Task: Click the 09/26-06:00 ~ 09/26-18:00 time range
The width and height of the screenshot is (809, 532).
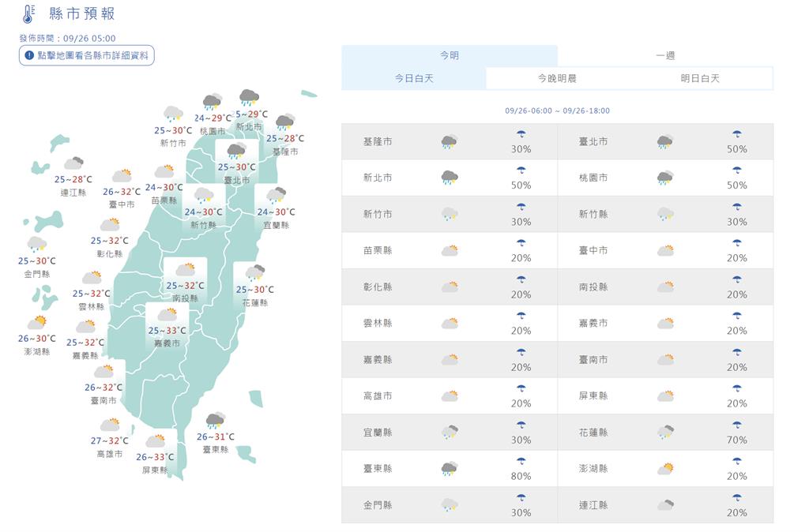Action: [x=557, y=111]
